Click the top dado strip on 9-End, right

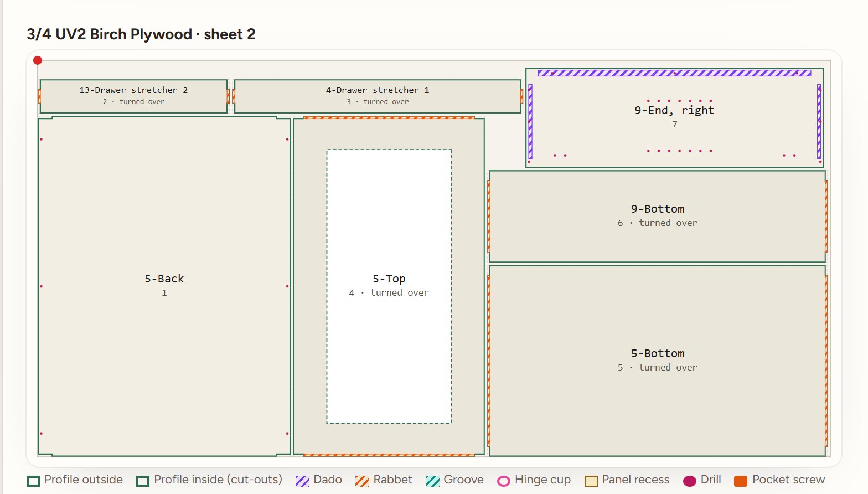pos(674,73)
